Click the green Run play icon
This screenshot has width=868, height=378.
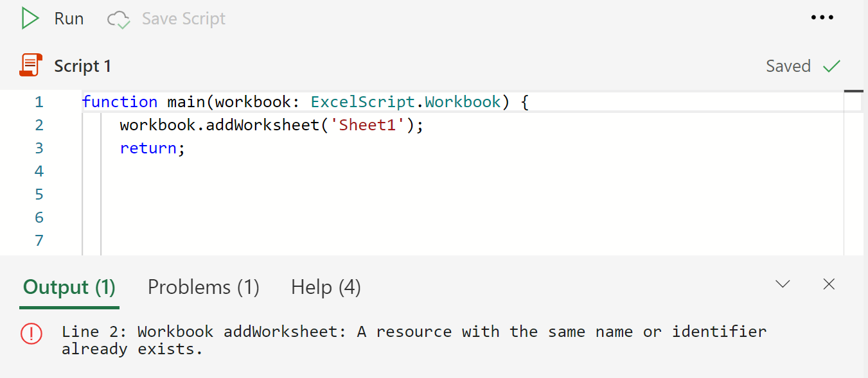(30, 18)
